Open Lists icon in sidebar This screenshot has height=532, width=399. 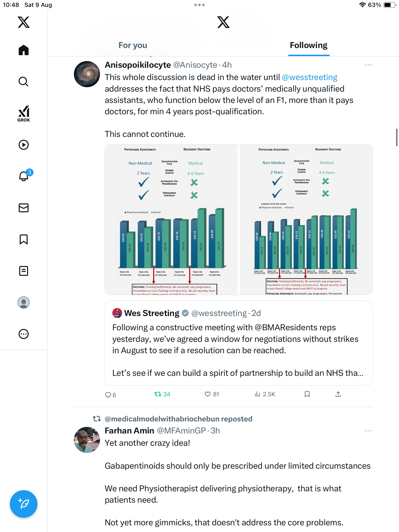(24, 271)
